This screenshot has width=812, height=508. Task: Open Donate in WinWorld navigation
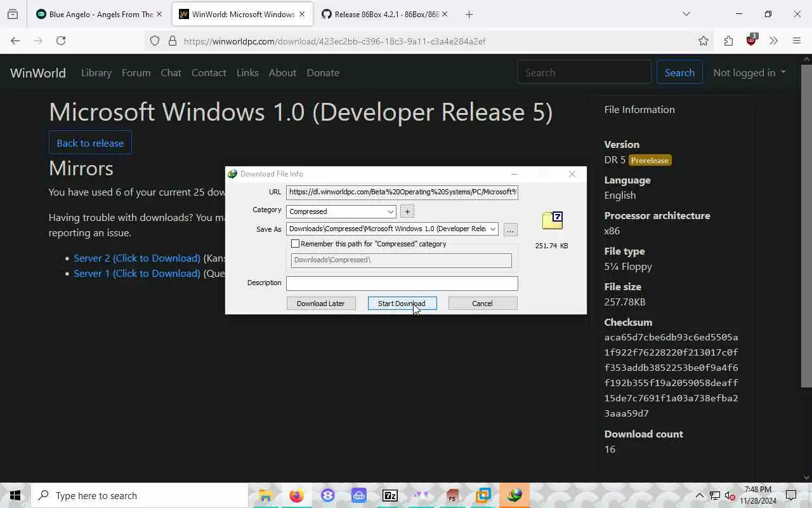point(323,72)
